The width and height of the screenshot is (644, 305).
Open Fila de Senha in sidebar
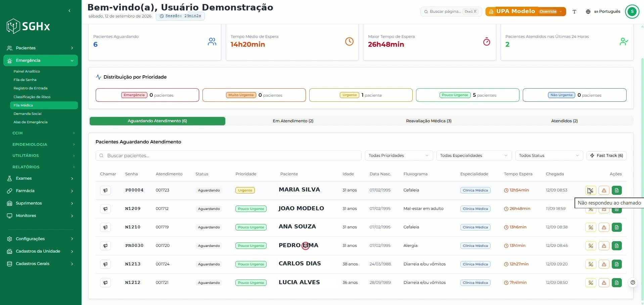click(x=44, y=80)
